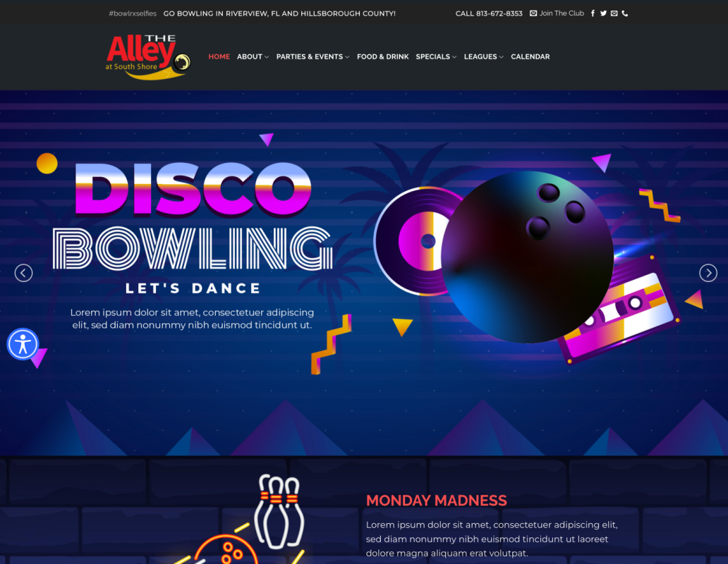This screenshot has height=564, width=728.
Task: Expand the Specials dropdown menu
Action: click(x=436, y=56)
